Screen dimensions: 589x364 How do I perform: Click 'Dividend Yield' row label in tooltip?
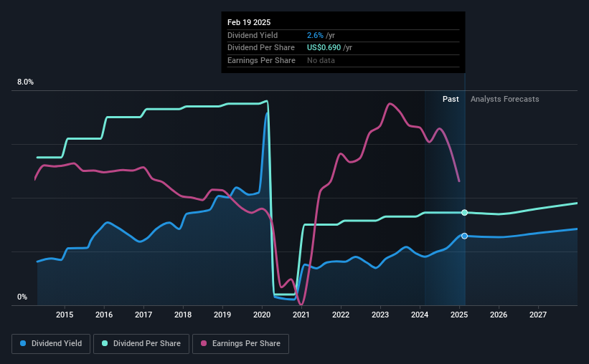[x=253, y=35]
